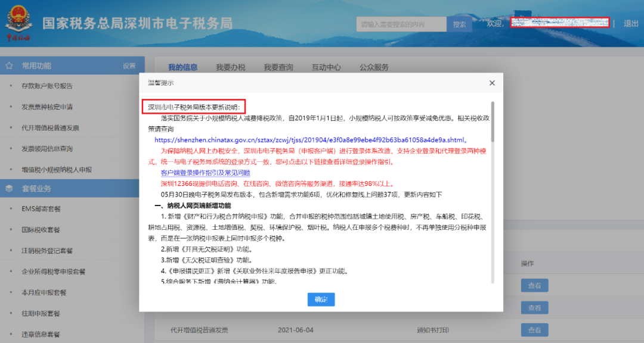The image size is (644, 343).
Task: Open 国际税收套餐 in the sidebar
Action: tap(41, 230)
